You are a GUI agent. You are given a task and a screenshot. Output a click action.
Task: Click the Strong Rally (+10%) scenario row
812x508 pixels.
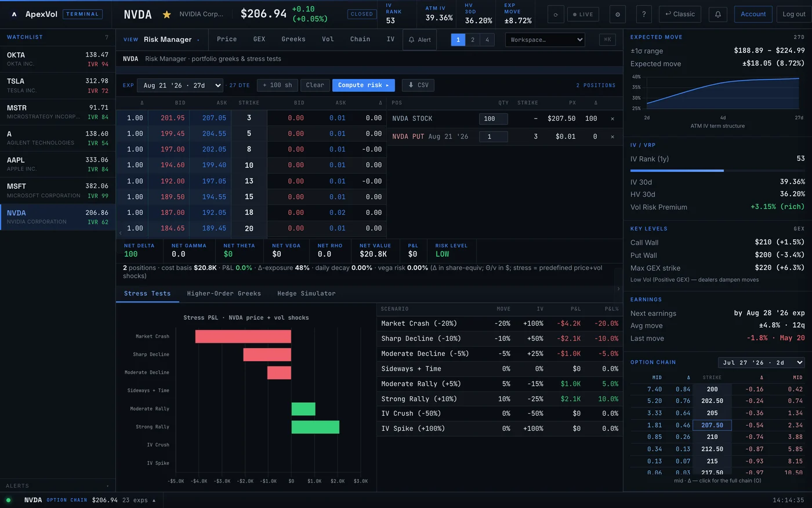(x=499, y=399)
